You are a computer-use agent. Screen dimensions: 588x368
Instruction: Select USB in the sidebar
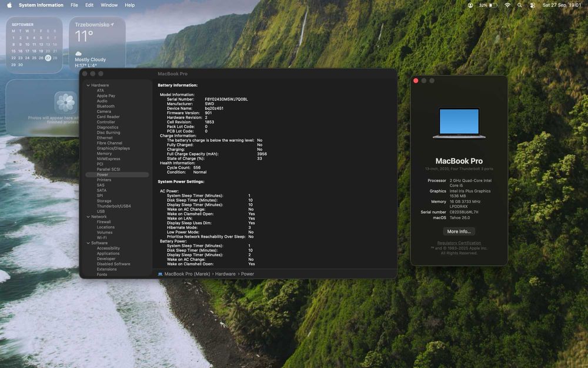tap(101, 211)
